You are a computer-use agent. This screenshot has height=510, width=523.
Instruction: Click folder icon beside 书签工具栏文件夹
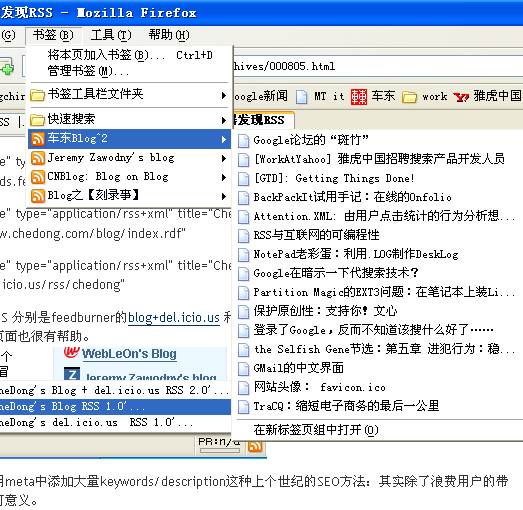tap(37, 95)
